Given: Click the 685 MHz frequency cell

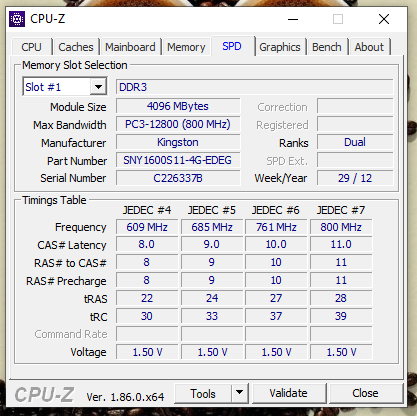Looking at the screenshot, I should pyautogui.click(x=212, y=227).
